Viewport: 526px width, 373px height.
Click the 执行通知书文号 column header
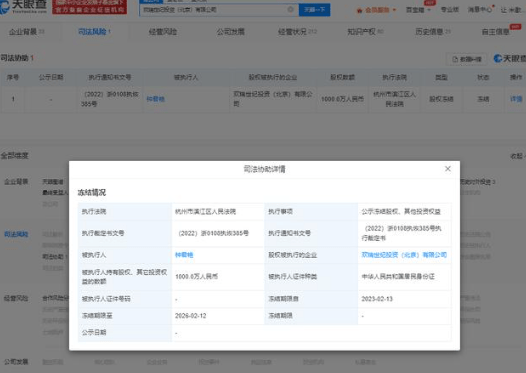click(110, 77)
